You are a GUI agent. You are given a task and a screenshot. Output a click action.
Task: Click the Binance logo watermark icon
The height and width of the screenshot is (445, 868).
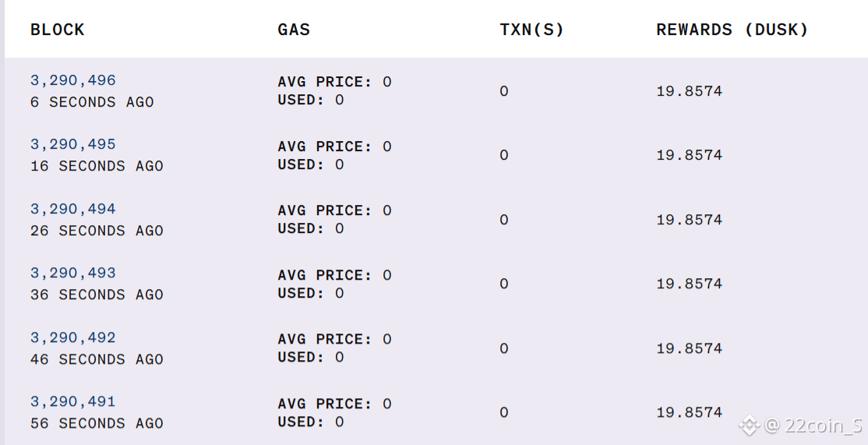coord(749,426)
